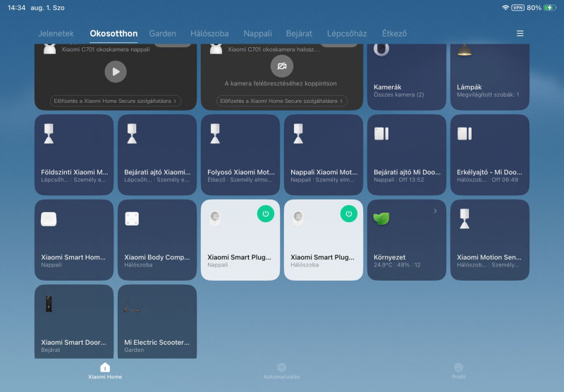Open the Kamerák group card
This screenshot has height=392, width=564.
[407, 77]
